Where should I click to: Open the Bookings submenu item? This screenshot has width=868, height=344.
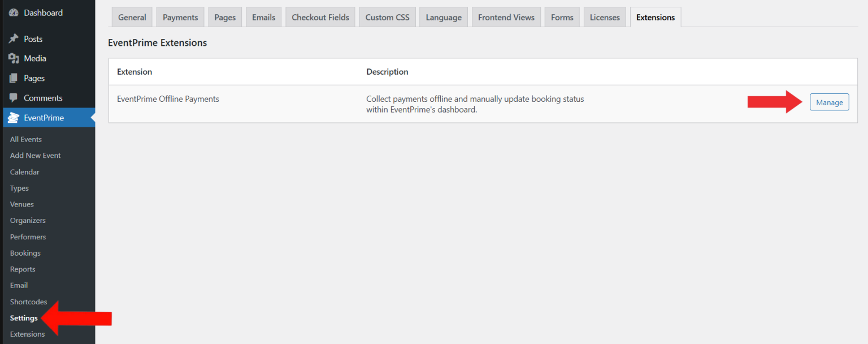pos(25,253)
